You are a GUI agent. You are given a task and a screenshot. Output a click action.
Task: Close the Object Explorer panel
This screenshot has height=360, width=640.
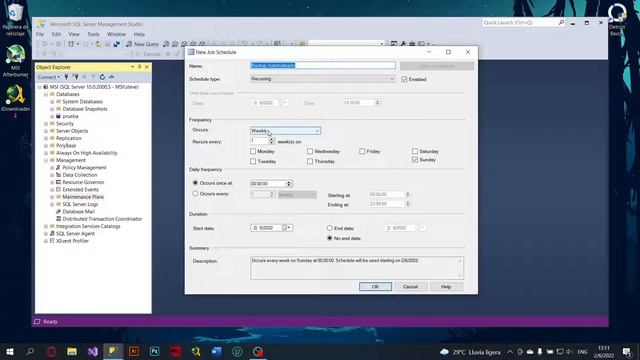(x=147, y=67)
